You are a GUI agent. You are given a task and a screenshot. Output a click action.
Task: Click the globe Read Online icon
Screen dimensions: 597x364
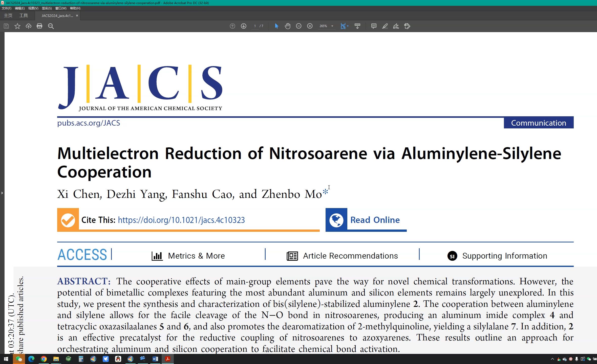click(x=336, y=220)
